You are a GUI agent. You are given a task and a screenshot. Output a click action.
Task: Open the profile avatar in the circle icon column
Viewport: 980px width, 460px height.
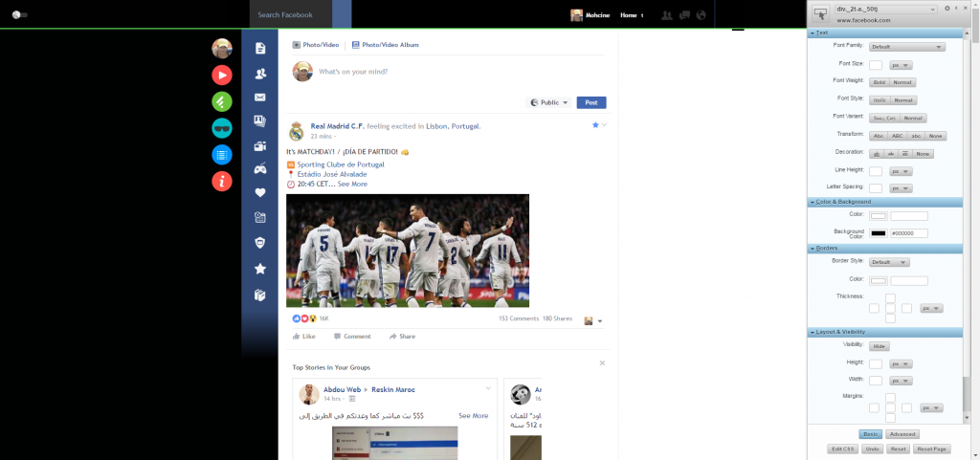(222, 48)
